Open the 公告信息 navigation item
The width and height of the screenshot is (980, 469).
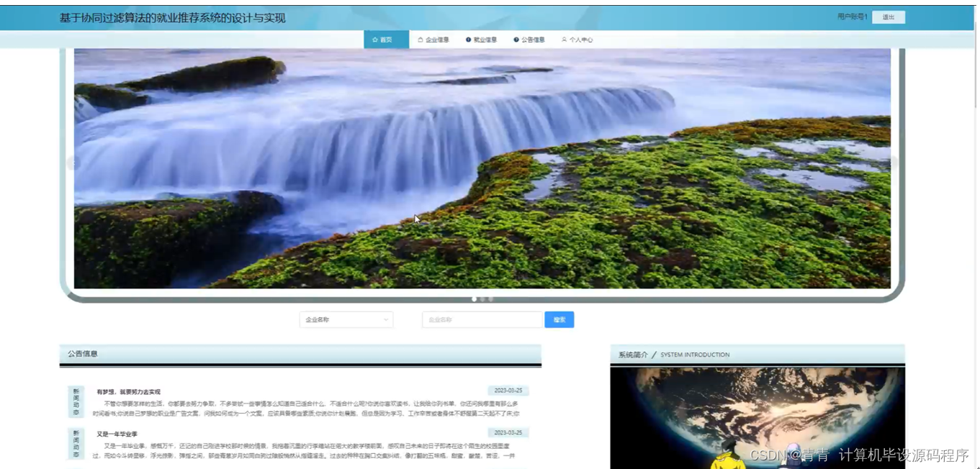529,40
